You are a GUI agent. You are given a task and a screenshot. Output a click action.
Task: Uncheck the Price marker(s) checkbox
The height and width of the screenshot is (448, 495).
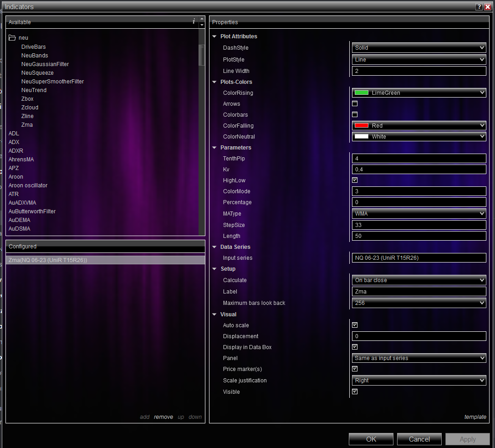(355, 369)
